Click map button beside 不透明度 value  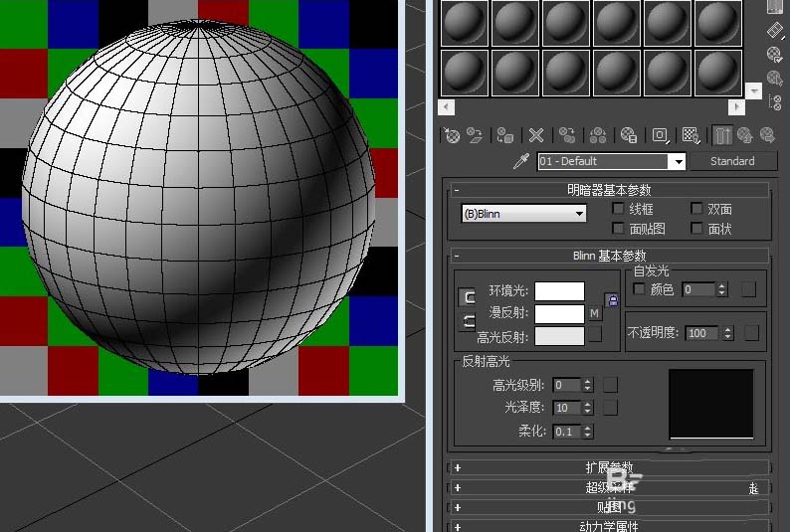point(751,333)
